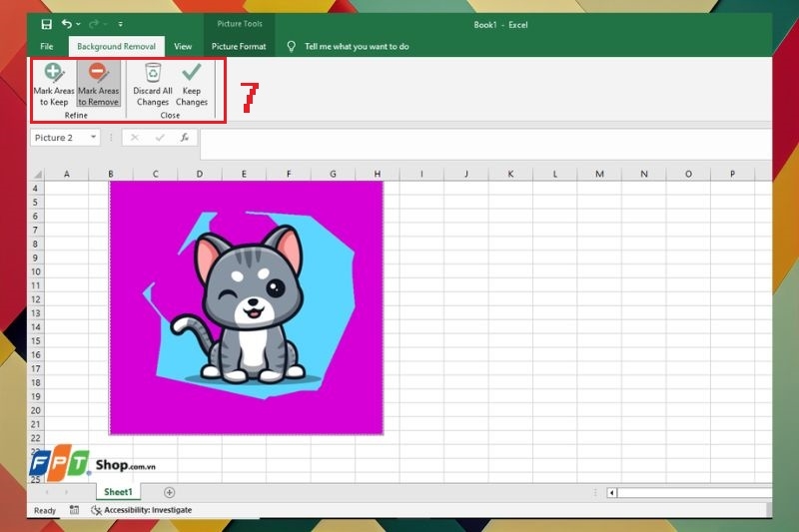
Task: Open the File tab
Action: tap(47, 46)
